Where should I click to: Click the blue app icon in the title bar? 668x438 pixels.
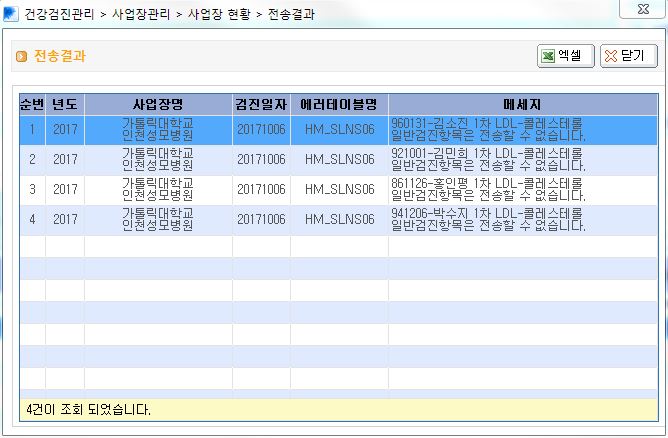point(10,13)
